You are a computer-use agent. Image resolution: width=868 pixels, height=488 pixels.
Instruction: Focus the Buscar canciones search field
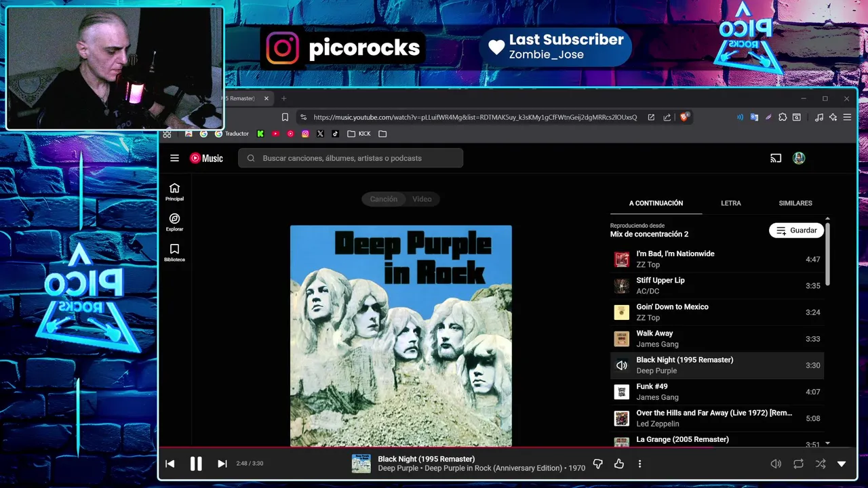coord(351,158)
